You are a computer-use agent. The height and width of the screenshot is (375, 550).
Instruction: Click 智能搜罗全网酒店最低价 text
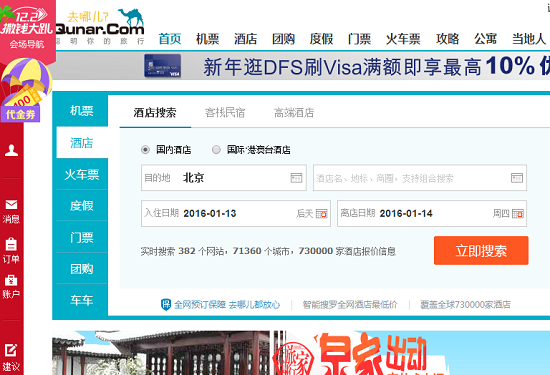(x=350, y=304)
